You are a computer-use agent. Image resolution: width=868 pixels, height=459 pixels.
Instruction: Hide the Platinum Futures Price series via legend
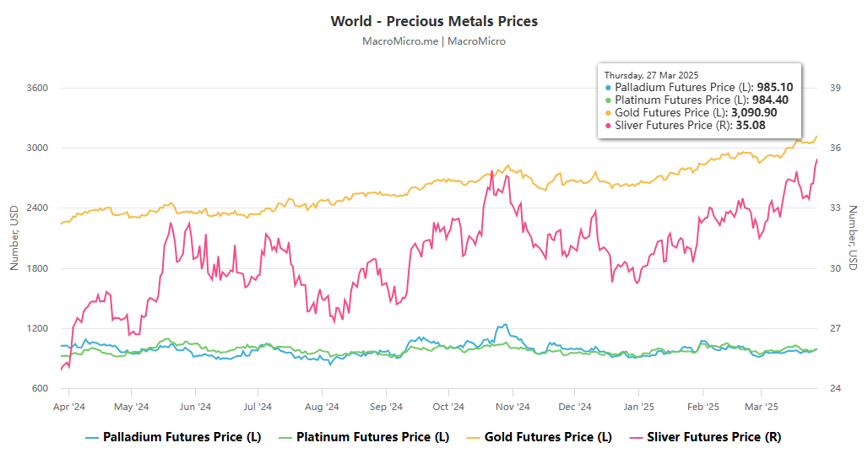[372, 437]
